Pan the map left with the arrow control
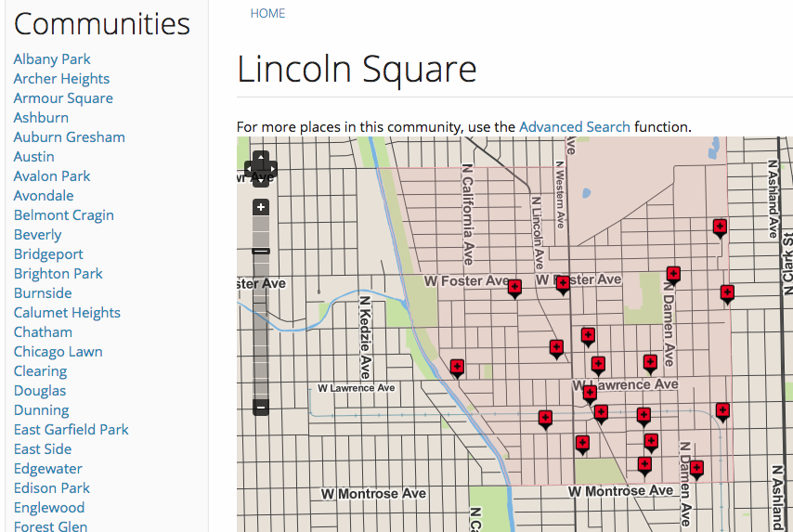This screenshot has width=793, height=532. pyautogui.click(x=250, y=168)
